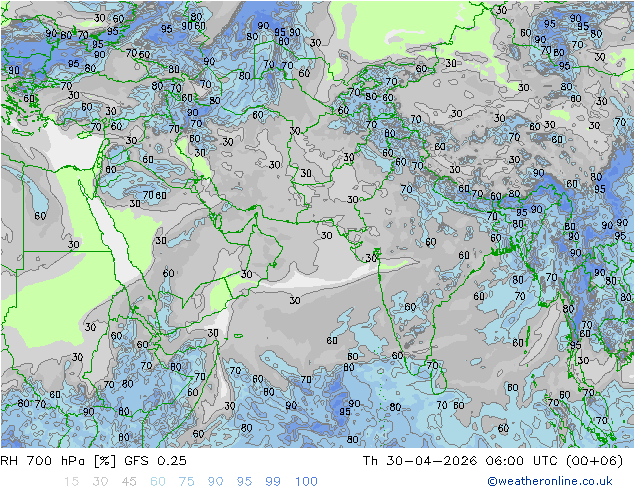This screenshot has height=490, width=634.
Task: Click the legend value 75
Action: tap(186, 482)
